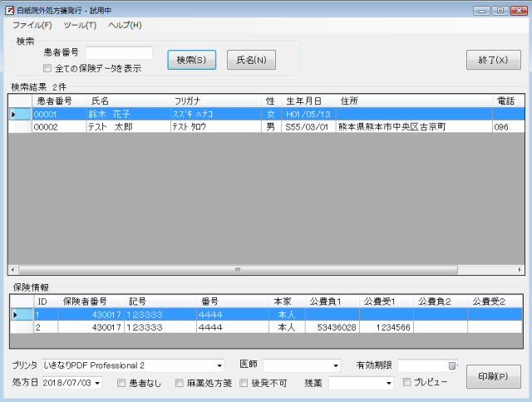The width and height of the screenshot is (532, 402).
Task: Click horizontal scrollbar right arrow
Action: (x=520, y=270)
